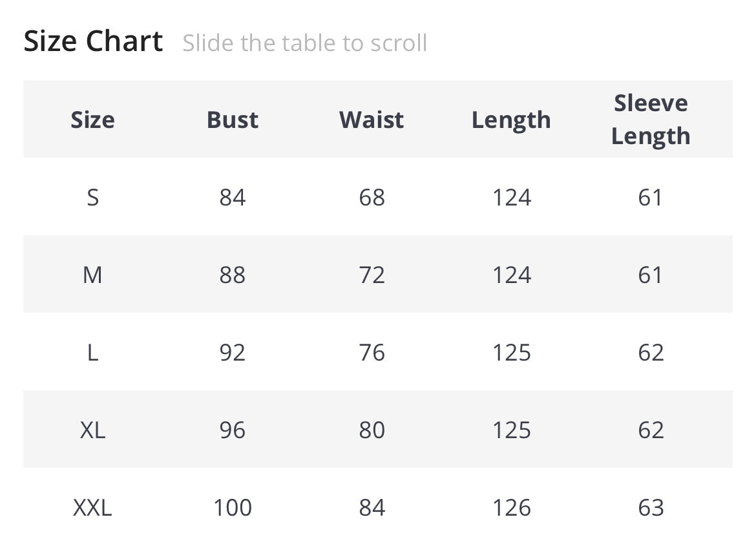Click sleeve length 62 in XL row
The width and height of the screenshot is (756, 548).
click(651, 430)
